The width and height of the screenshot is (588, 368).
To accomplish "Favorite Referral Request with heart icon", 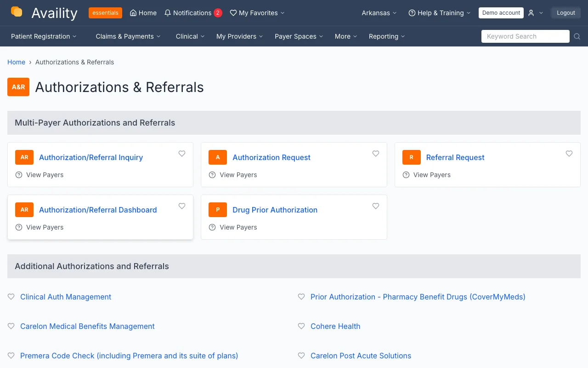I will 569,154.
